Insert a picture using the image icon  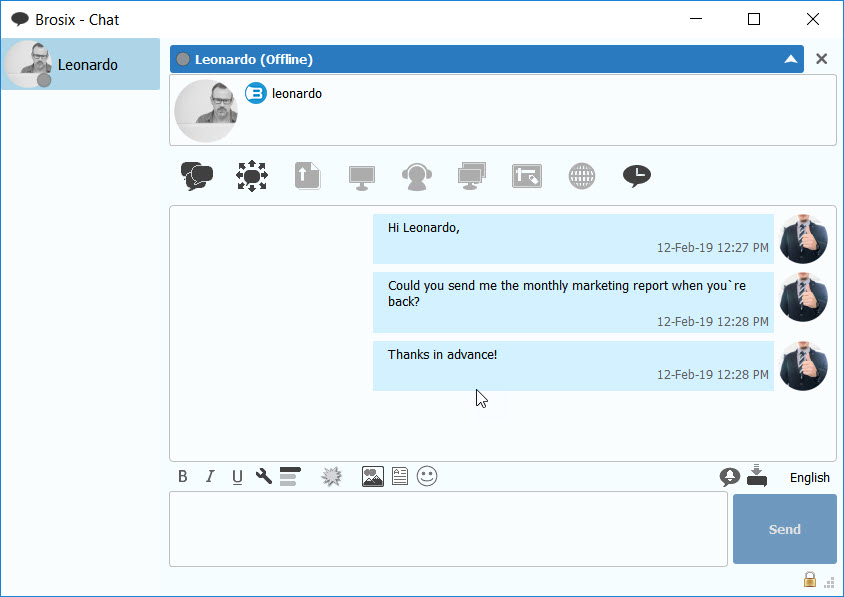[x=372, y=476]
